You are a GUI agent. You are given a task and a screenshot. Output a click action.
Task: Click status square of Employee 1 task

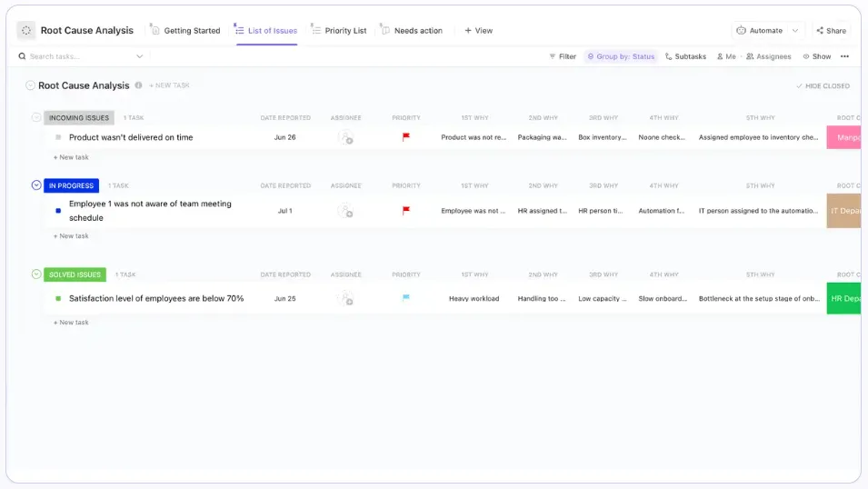point(58,211)
